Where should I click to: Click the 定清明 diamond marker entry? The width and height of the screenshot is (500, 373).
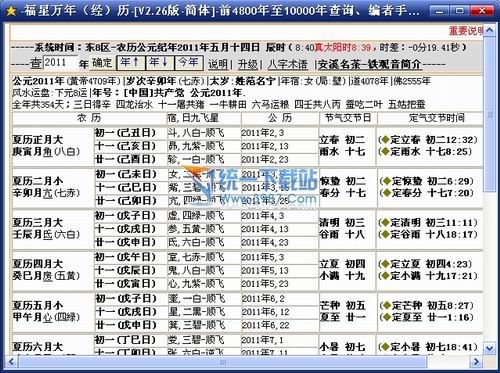coord(428,223)
